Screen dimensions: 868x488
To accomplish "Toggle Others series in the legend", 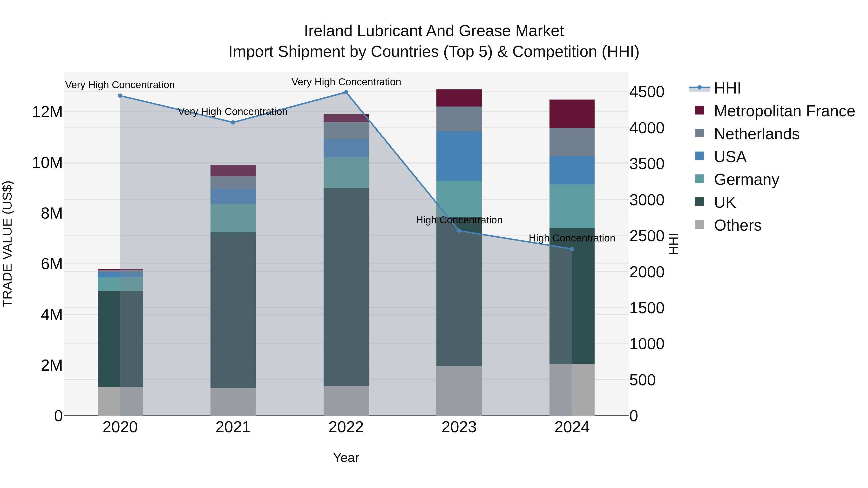I will 728,225.
